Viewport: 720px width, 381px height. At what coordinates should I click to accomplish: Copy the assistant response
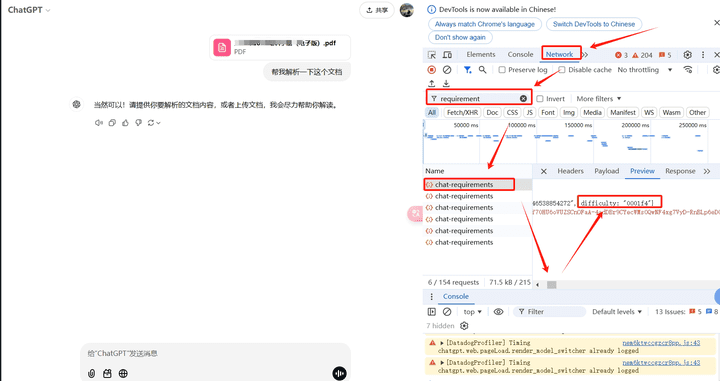tap(112, 123)
